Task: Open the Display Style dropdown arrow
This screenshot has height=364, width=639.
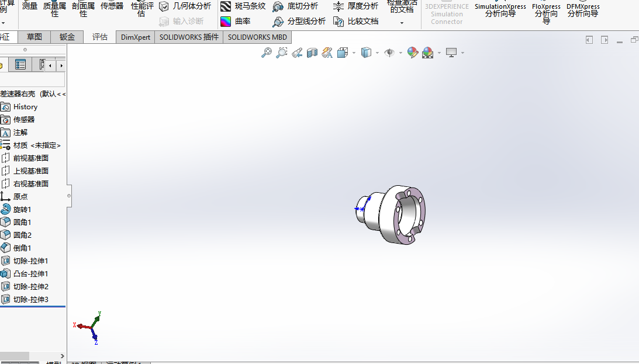Action: [x=377, y=53]
